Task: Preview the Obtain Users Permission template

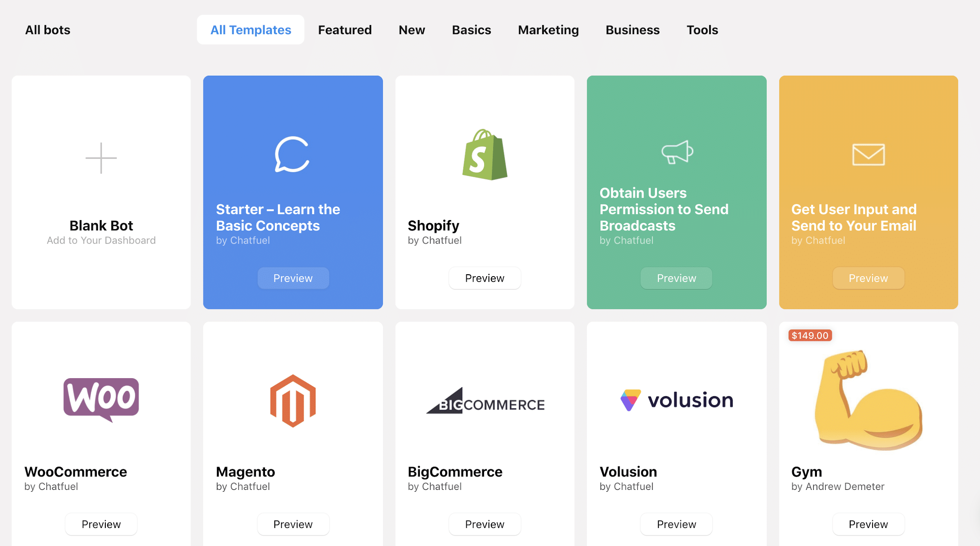Action: click(676, 278)
